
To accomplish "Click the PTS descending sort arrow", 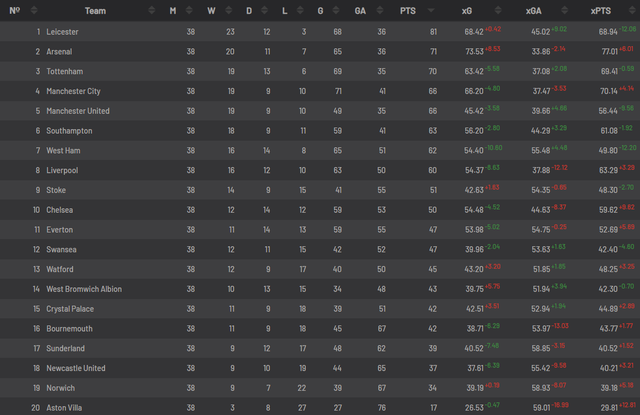I will point(429,11).
